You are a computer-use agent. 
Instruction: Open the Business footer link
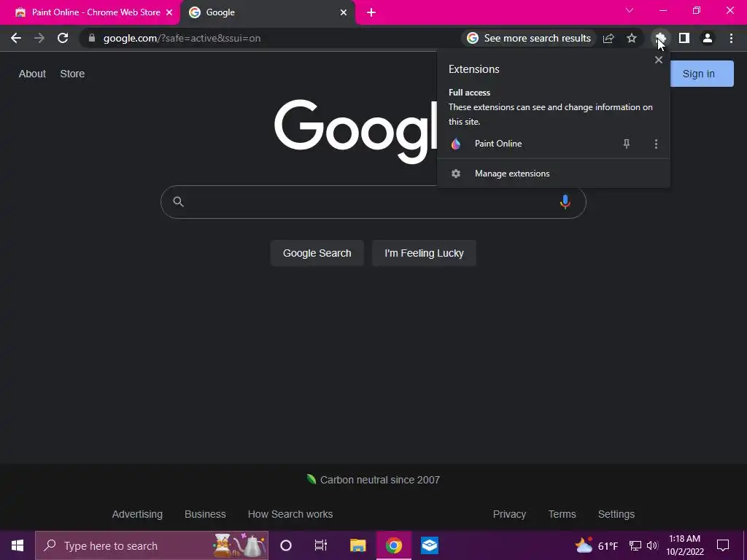point(205,514)
